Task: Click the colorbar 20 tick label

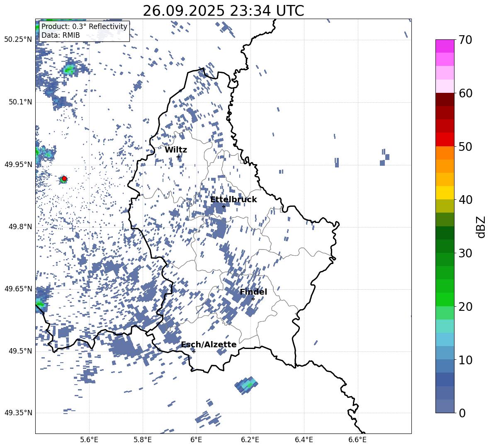Action: coord(466,306)
